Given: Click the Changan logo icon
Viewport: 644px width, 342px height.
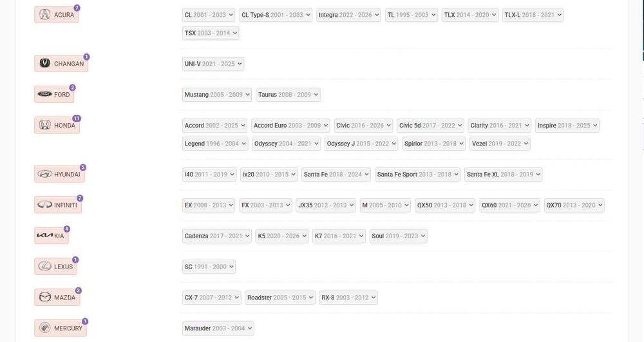Looking at the screenshot, I should pyautogui.click(x=45, y=63).
